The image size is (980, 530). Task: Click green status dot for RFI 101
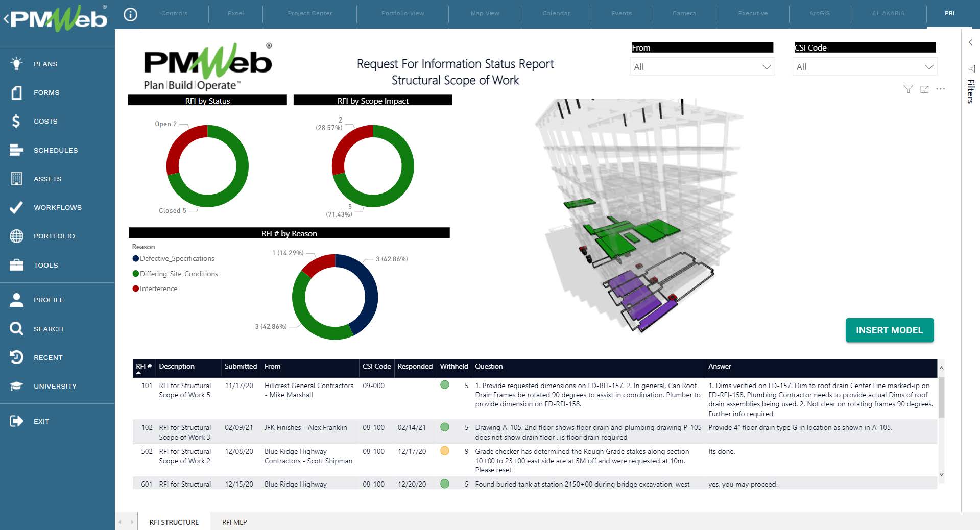[445, 385]
